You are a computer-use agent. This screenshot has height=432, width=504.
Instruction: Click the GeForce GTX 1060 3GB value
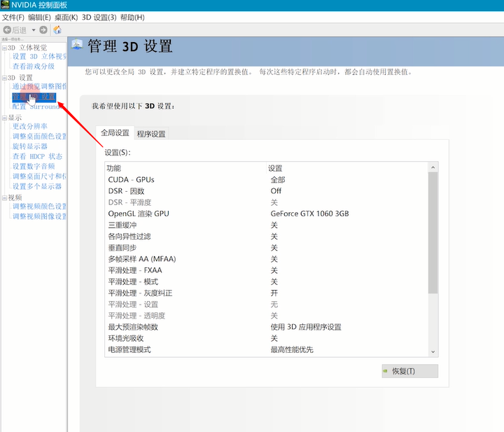tap(309, 214)
